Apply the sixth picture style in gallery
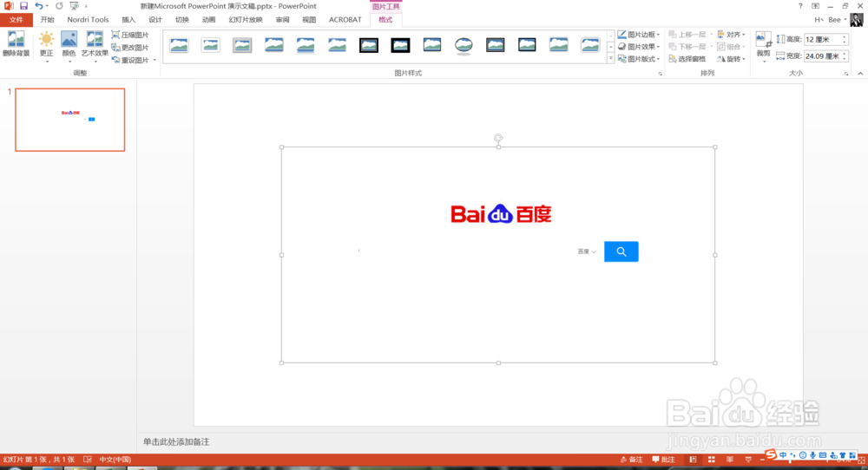The width and height of the screenshot is (868, 470). [x=337, y=45]
